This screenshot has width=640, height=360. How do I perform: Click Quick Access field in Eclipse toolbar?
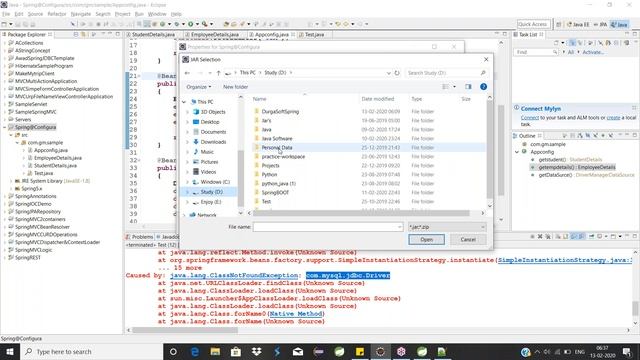[532, 24]
